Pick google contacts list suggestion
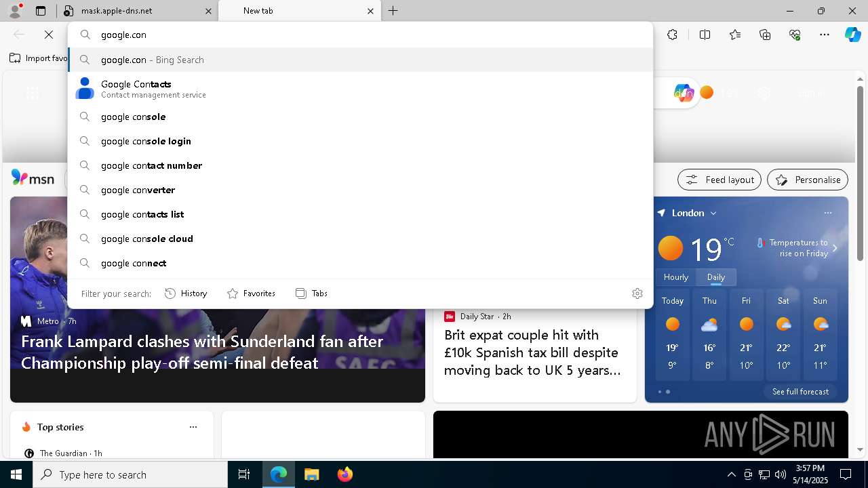Image resolution: width=868 pixels, height=488 pixels. [361, 214]
